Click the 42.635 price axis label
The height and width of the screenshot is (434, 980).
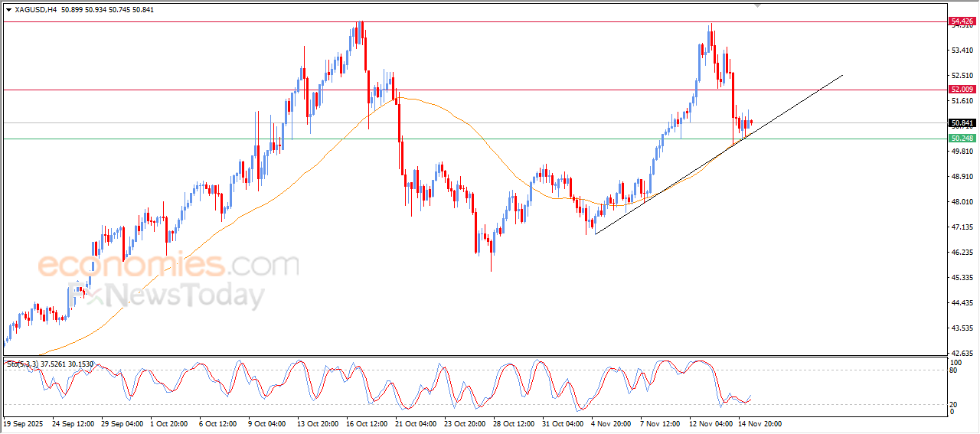click(x=962, y=354)
